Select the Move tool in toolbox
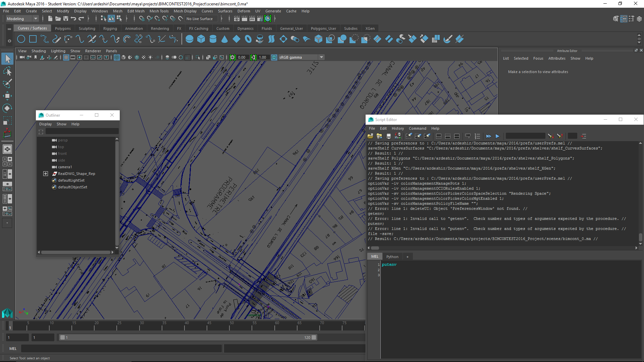This screenshot has height=362, width=644. (x=7, y=96)
